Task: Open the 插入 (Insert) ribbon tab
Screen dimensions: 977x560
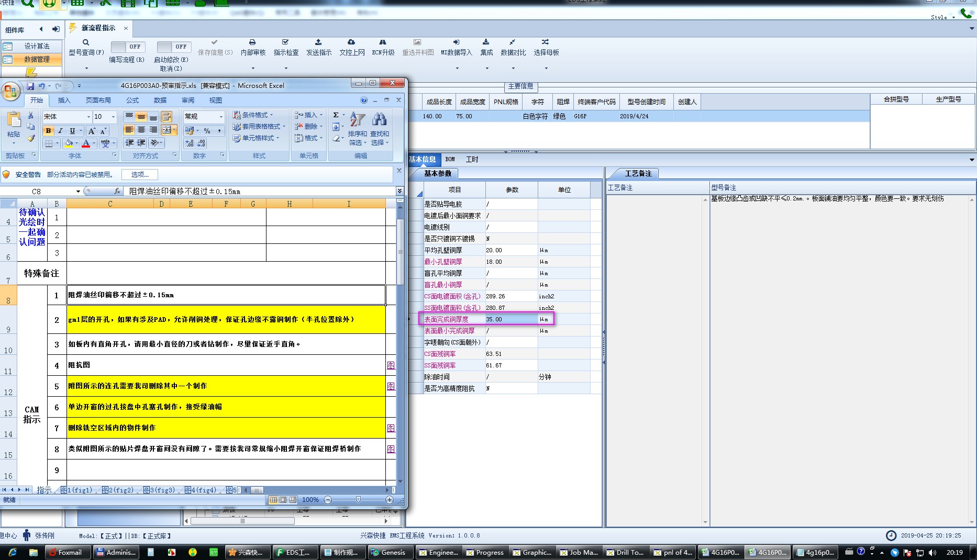Action: coord(64,100)
